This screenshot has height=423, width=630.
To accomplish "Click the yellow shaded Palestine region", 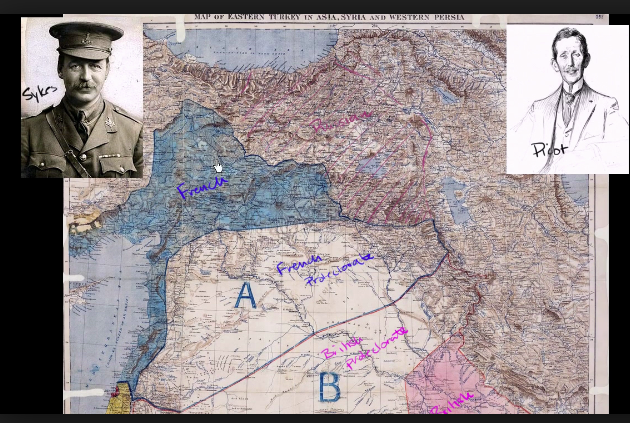I will (124, 397).
